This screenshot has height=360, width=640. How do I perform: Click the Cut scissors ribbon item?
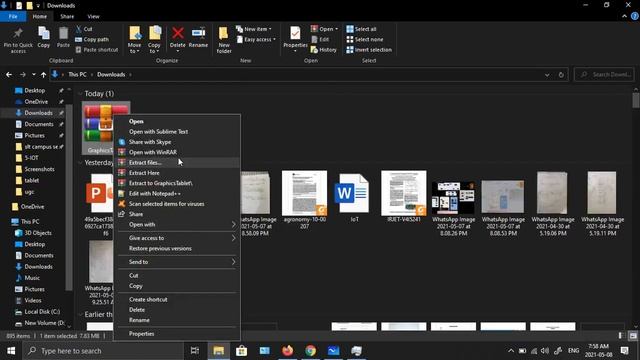tap(84, 29)
